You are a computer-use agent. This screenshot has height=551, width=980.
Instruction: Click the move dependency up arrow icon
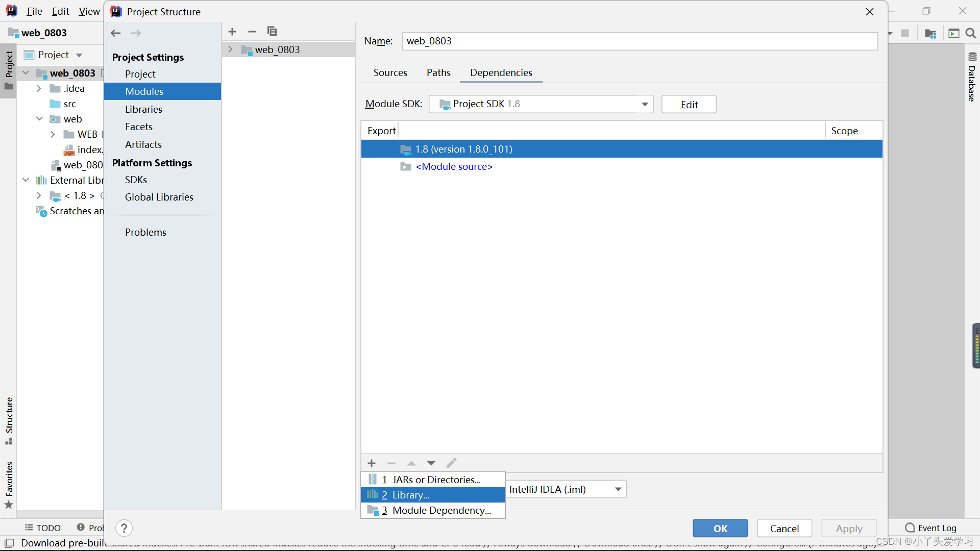coord(411,463)
